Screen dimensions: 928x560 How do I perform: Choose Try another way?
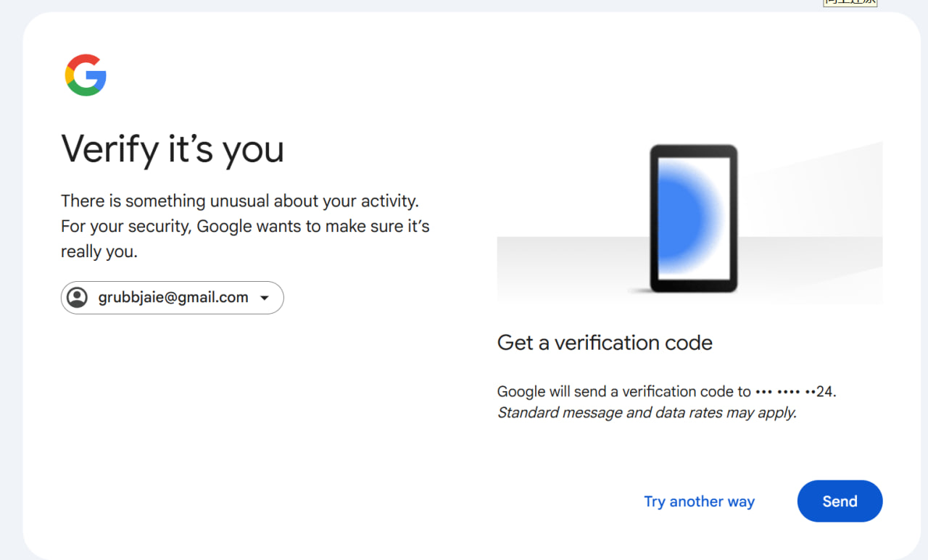point(699,501)
